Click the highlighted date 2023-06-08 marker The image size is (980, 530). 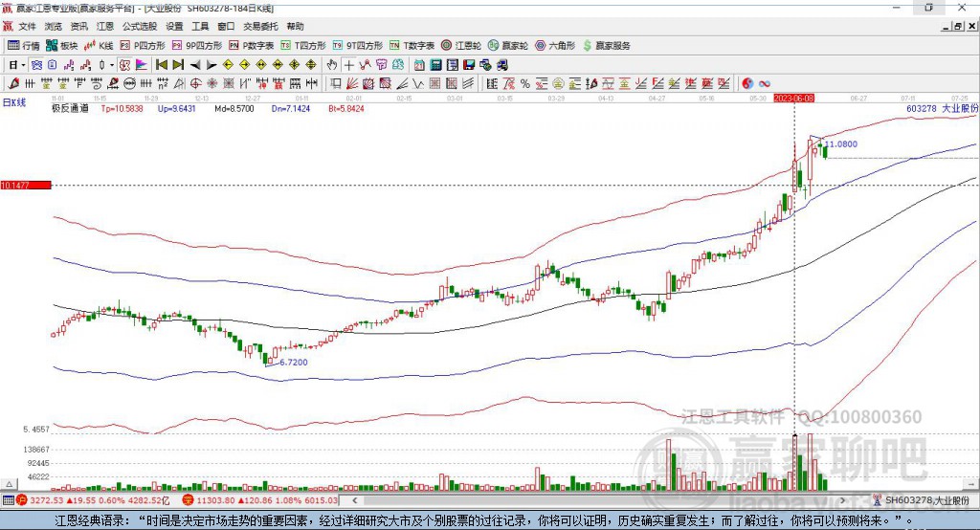(793, 99)
